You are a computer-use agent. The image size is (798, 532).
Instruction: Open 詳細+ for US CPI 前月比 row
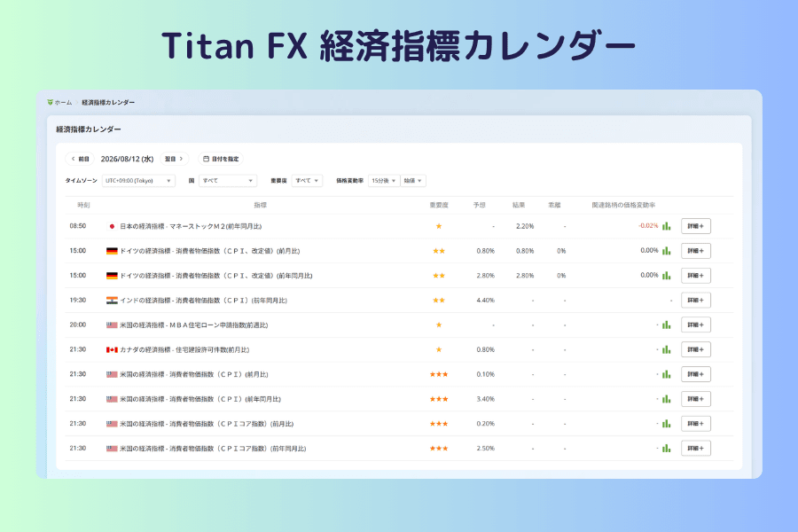[x=696, y=374]
